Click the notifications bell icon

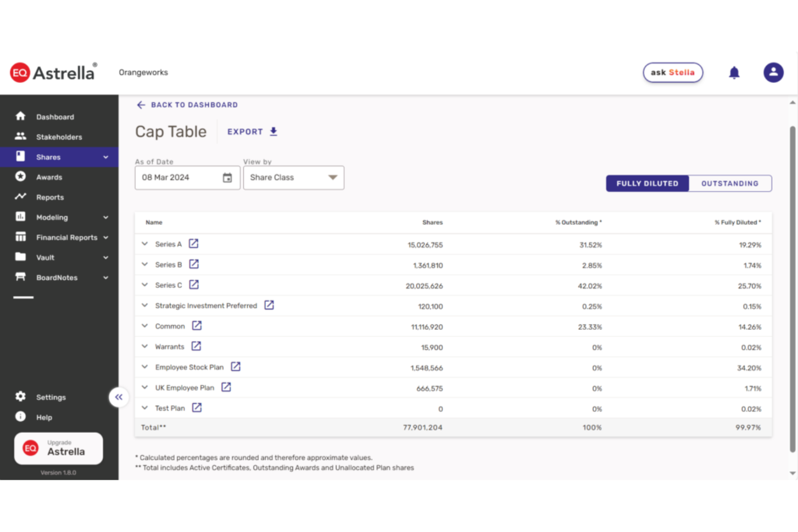point(734,73)
